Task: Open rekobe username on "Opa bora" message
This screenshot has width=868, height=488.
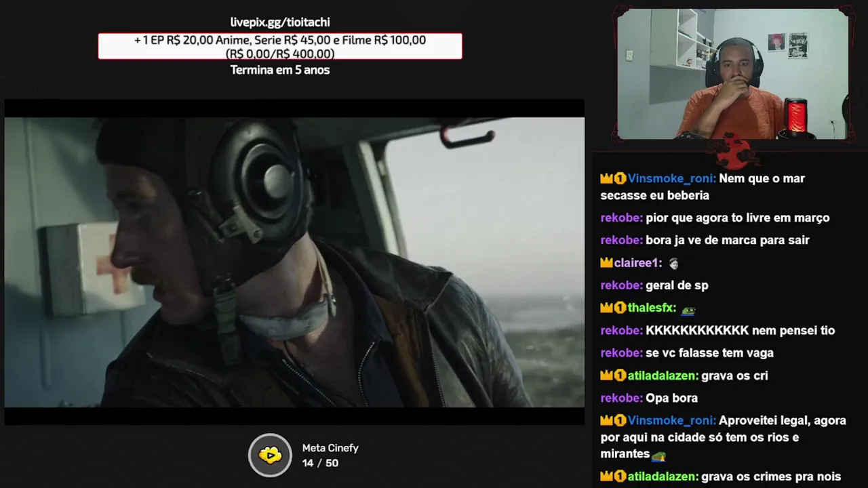Action: [x=621, y=398]
